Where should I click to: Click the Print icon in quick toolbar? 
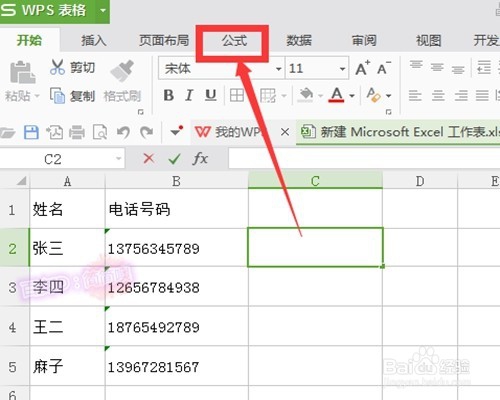tap(77, 132)
